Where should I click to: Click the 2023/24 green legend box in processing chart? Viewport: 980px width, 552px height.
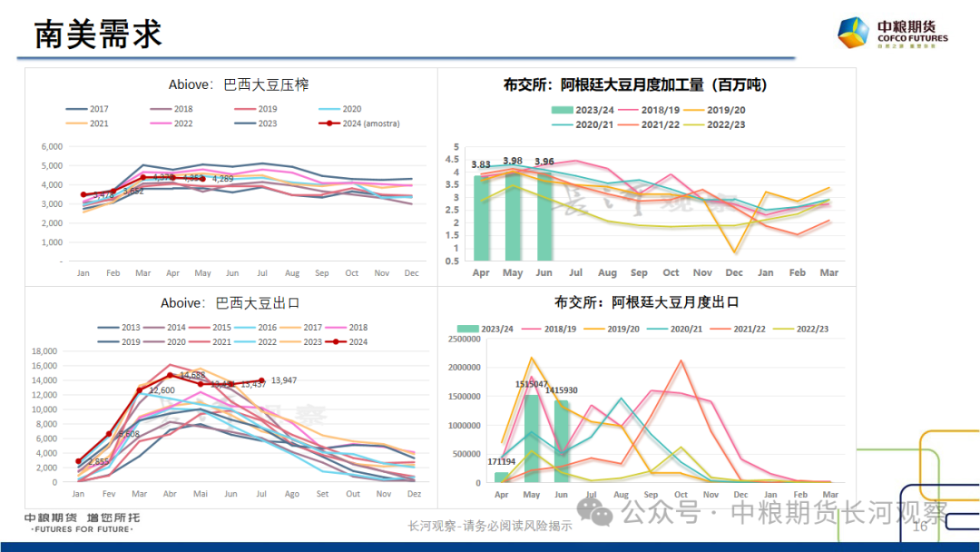click(x=563, y=110)
